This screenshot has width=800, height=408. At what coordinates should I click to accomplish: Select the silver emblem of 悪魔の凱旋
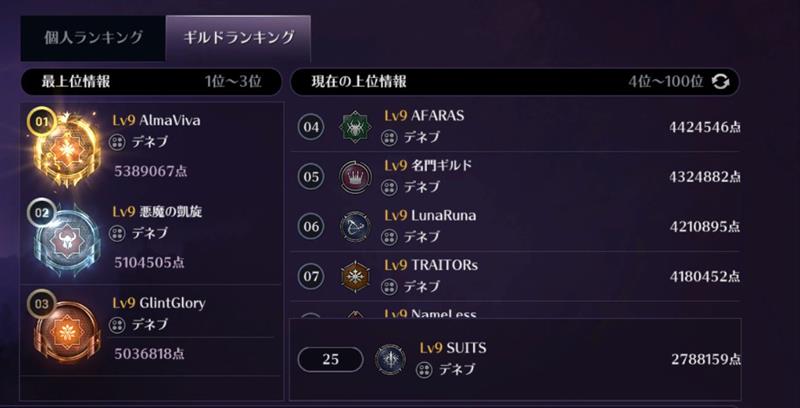tap(66, 242)
